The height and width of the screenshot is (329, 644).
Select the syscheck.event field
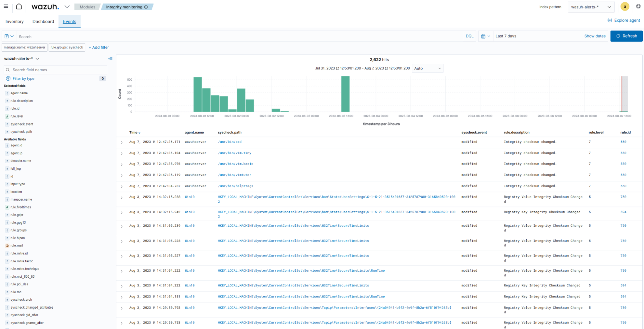[22, 124]
